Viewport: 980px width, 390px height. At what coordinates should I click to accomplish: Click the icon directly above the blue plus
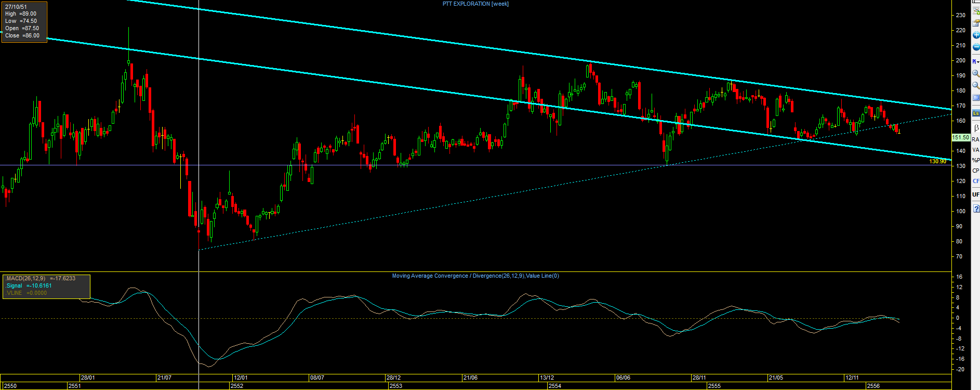tap(976, 22)
